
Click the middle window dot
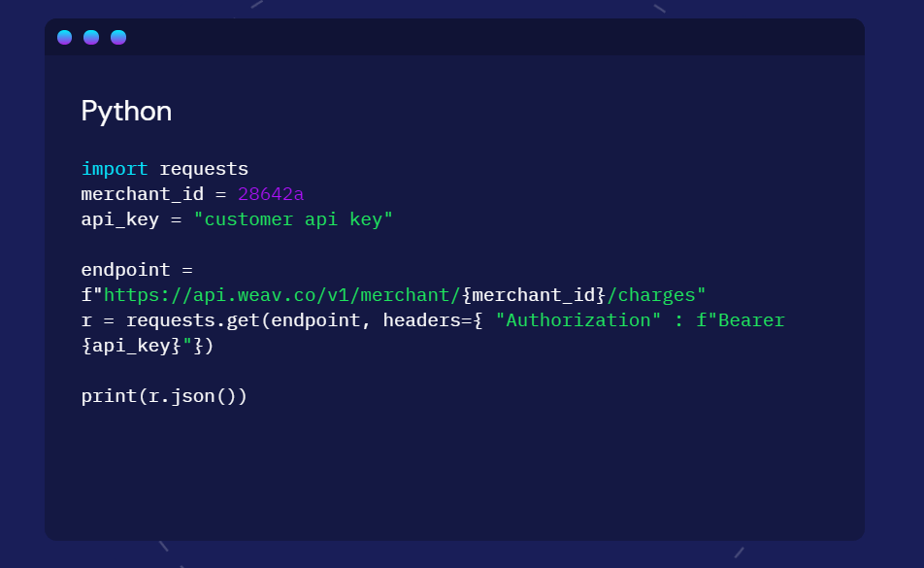(x=91, y=38)
